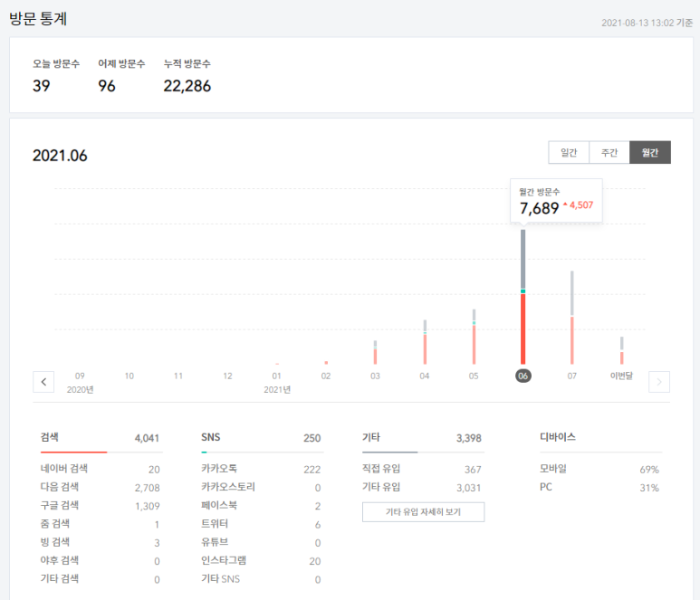Click the SNS total 250
This screenshot has width=700, height=600.
pos(312,438)
